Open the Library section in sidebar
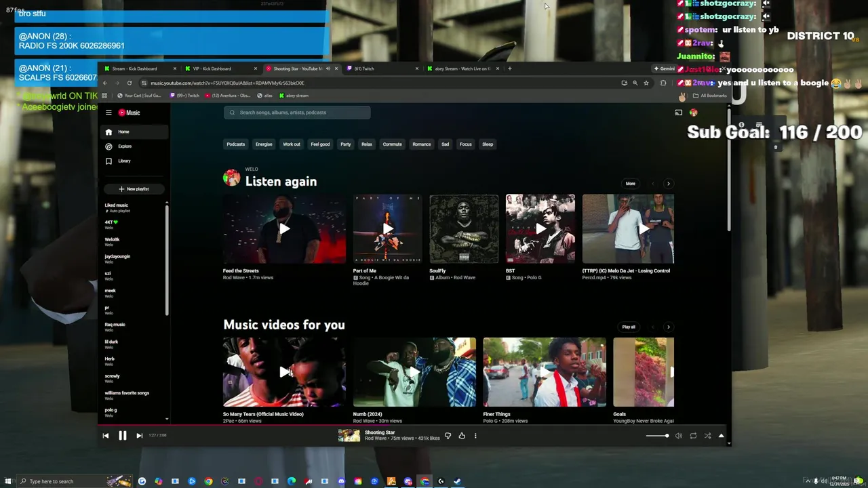868x488 pixels. point(133,161)
